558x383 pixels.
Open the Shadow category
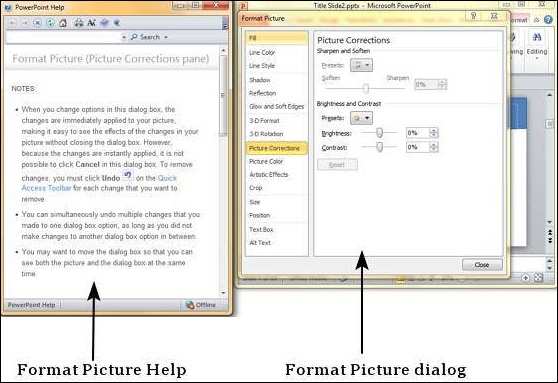point(276,80)
